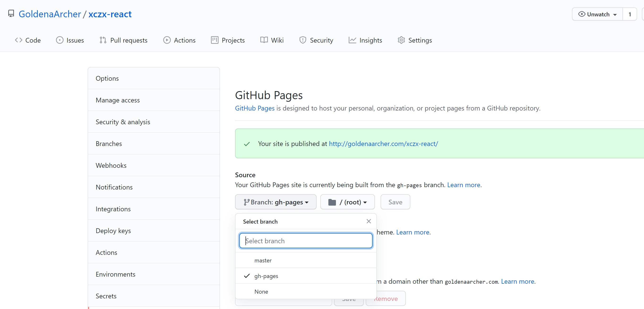Click Learn more next to theme text
This screenshot has height=309, width=644.
tap(412, 232)
